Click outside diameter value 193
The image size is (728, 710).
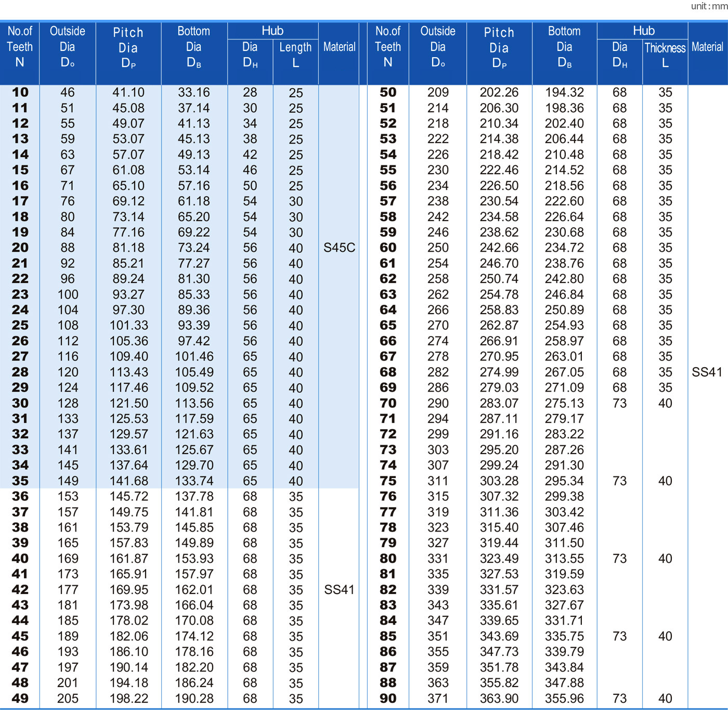(68, 651)
